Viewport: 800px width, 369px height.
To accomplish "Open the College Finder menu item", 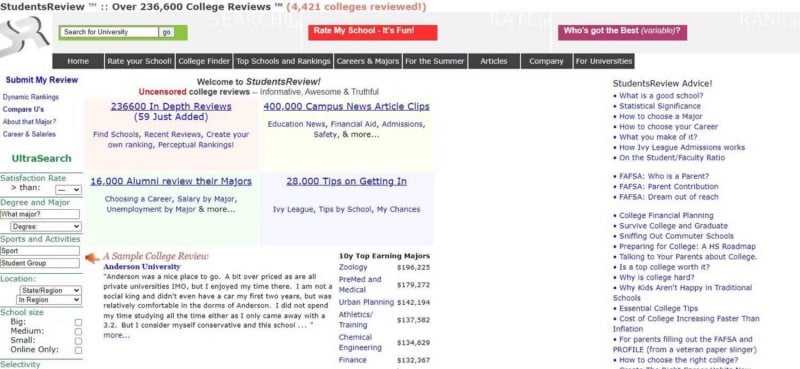I will click(204, 61).
